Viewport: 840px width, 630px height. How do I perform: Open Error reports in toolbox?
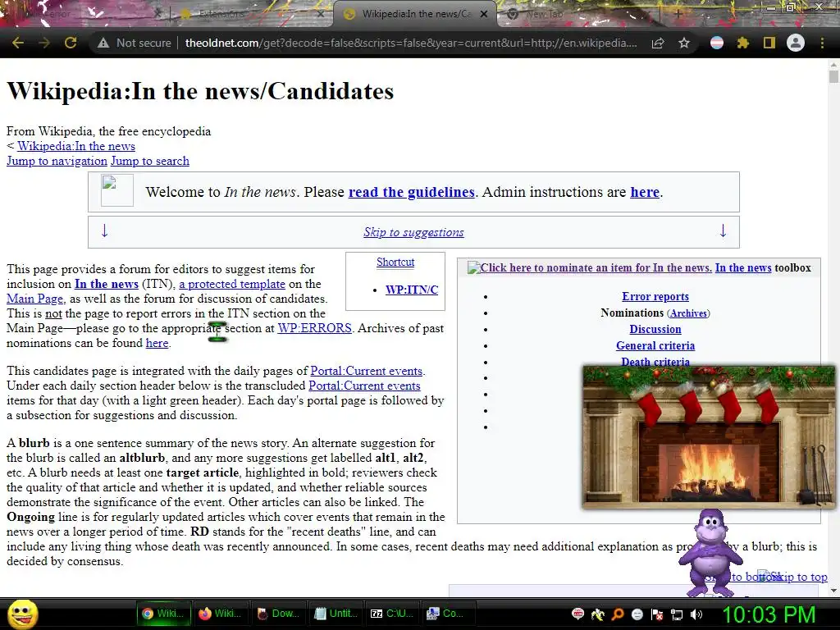pos(655,296)
